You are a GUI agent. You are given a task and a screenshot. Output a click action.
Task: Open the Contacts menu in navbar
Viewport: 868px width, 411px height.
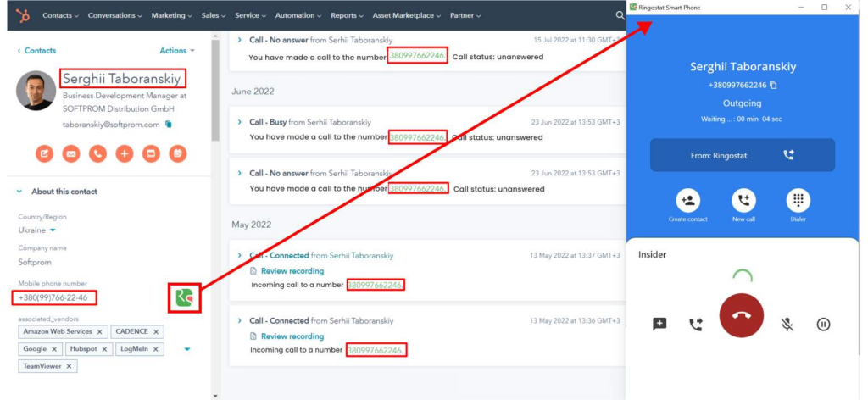tap(61, 15)
